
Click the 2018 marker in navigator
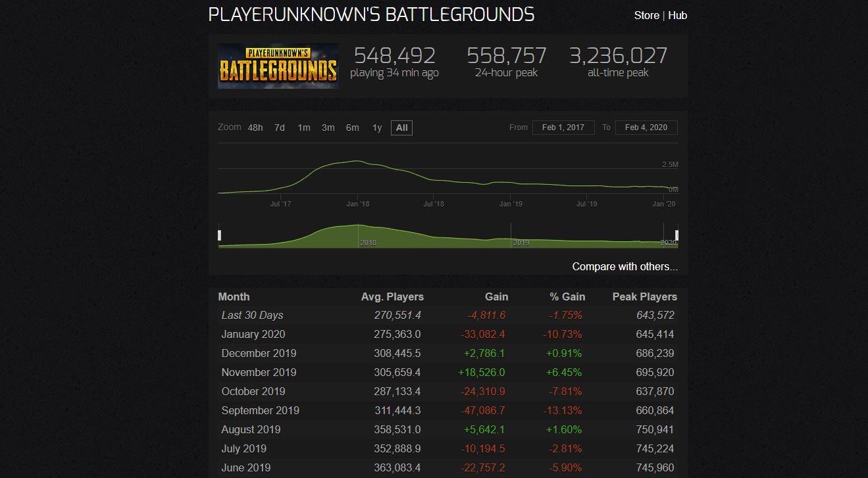368,243
